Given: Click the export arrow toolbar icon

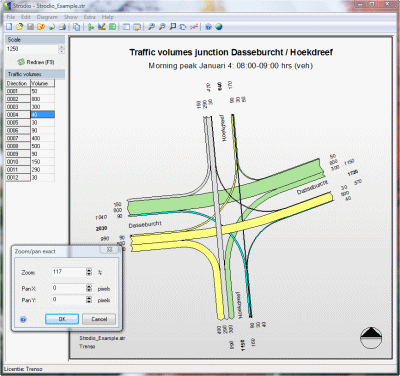Looking at the screenshot, I should tap(51, 27).
